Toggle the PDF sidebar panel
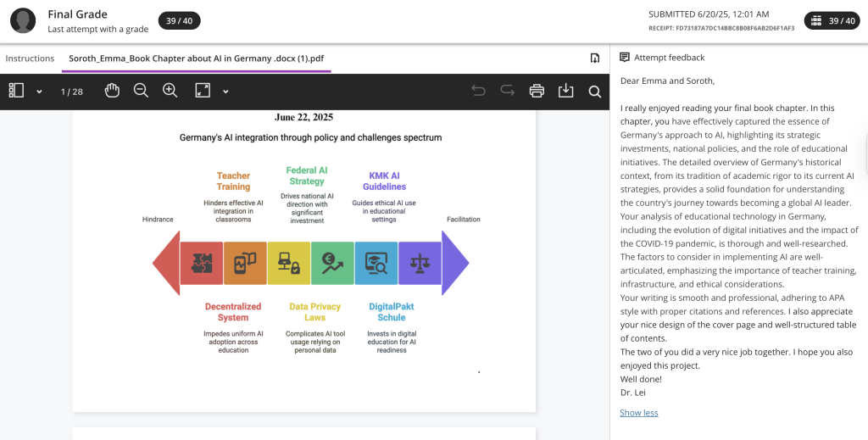The height and width of the screenshot is (440, 868). (x=17, y=91)
